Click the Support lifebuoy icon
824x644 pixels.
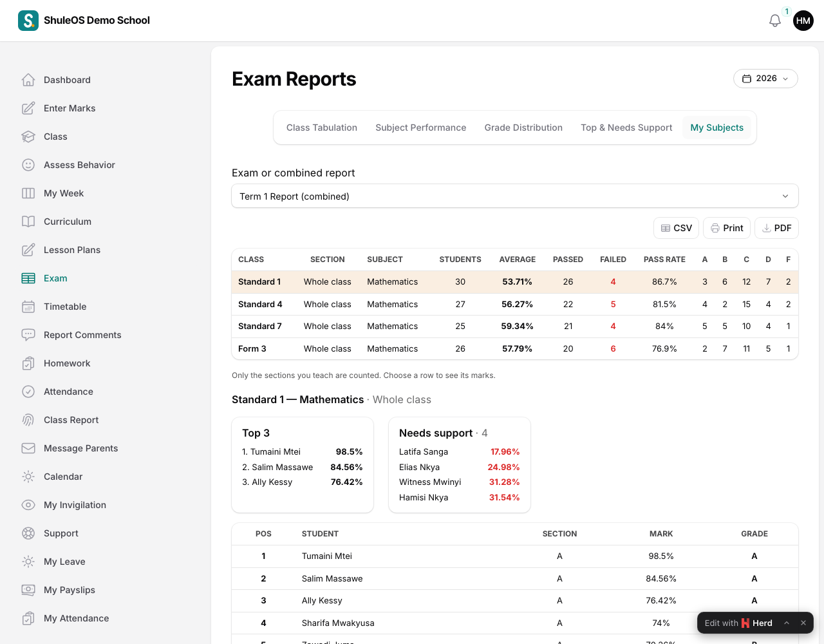pyautogui.click(x=28, y=533)
